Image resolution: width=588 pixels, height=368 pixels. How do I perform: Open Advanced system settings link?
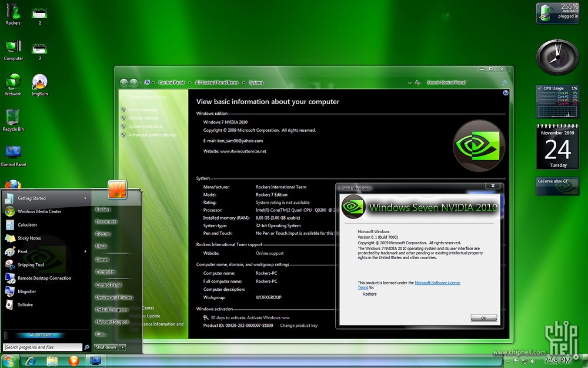click(x=152, y=135)
